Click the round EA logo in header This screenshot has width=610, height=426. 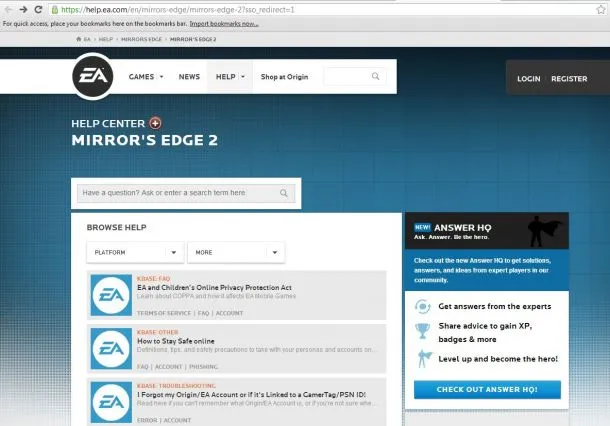coord(93,76)
